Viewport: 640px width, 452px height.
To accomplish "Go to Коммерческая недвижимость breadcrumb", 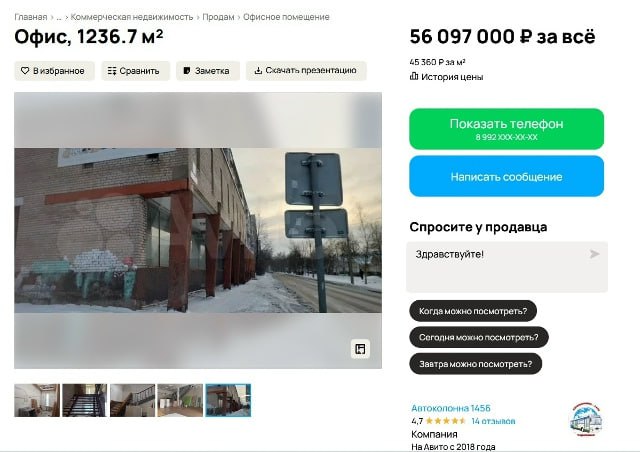I will click(132, 17).
